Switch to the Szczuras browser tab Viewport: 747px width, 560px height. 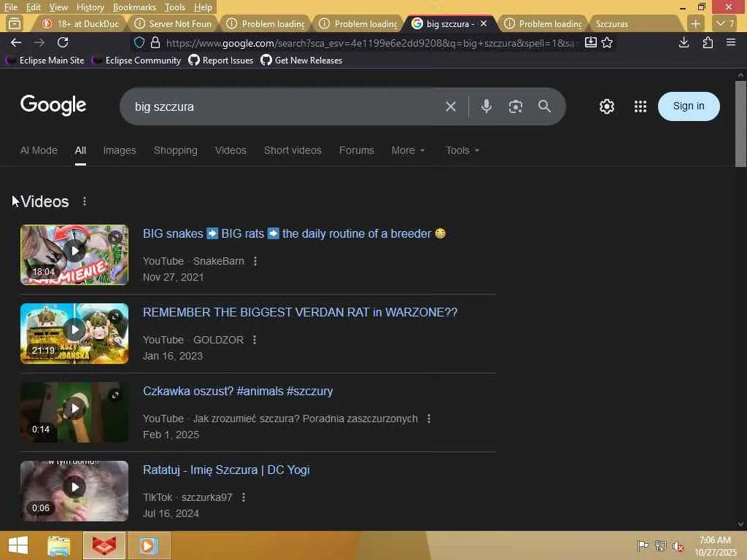(x=635, y=23)
